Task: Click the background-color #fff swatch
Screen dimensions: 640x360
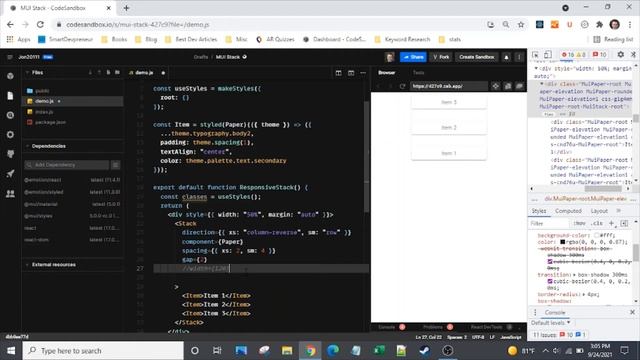Action: pos(597,236)
